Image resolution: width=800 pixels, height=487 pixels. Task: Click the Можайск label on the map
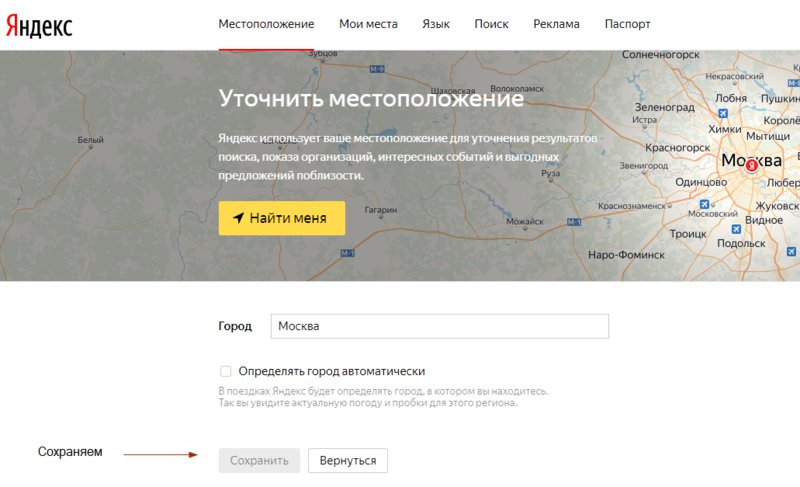point(524,221)
